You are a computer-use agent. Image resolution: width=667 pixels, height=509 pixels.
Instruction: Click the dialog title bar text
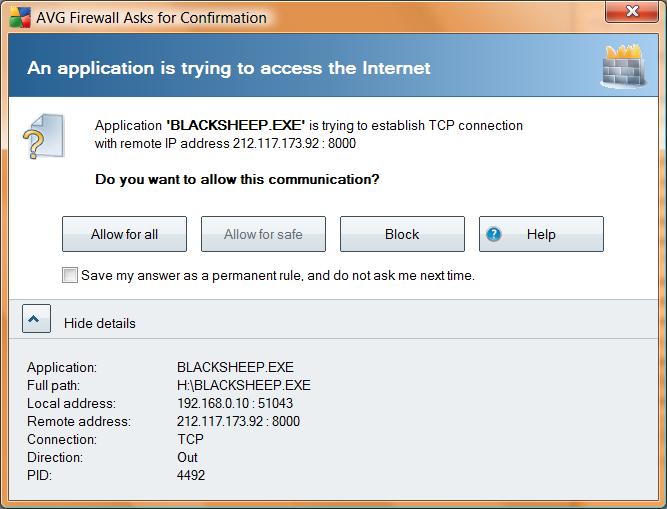tap(151, 18)
